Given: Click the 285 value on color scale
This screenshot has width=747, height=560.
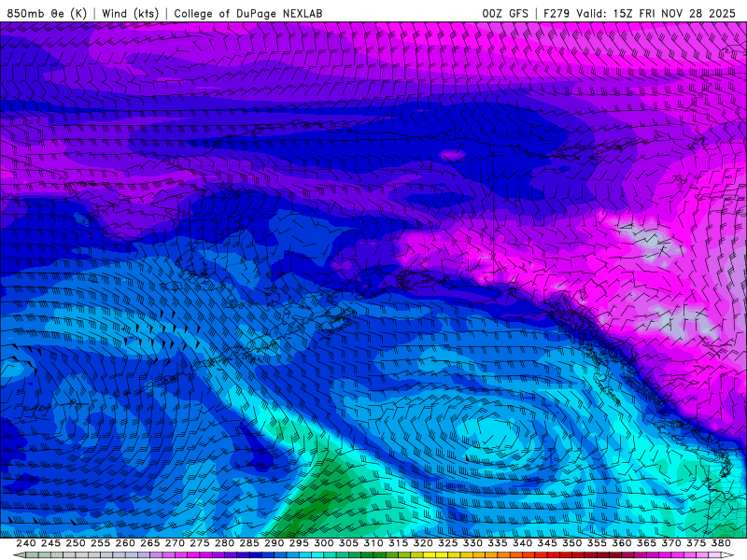Looking at the screenshot, I should [249, 543].
